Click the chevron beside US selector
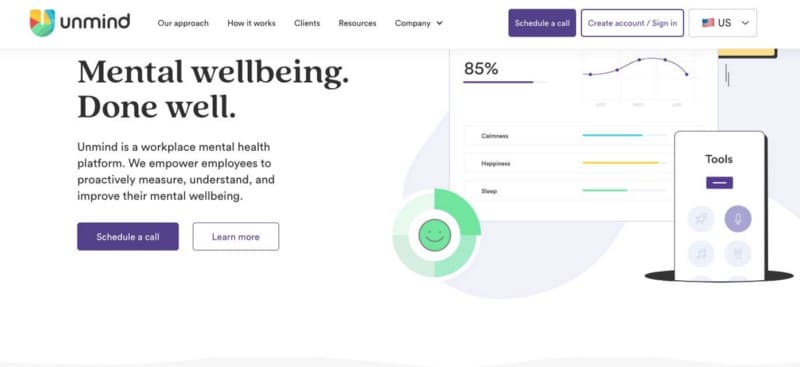Screen dimensions: 800x367 click(x=745, y=23)
